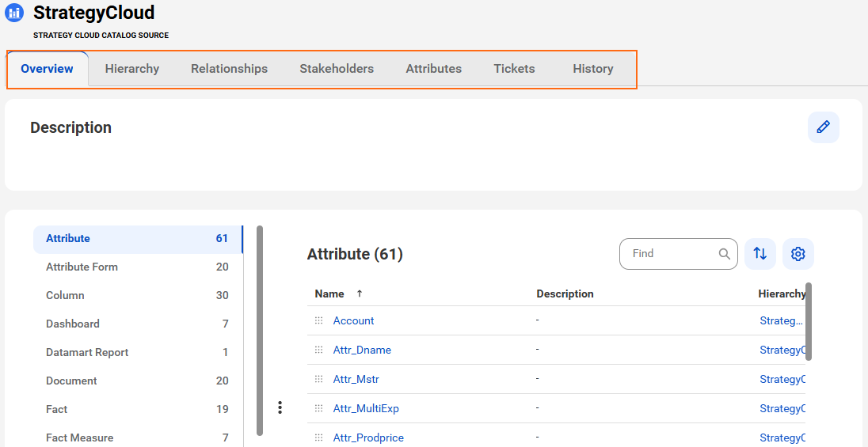Screen dimensions: 868x447
Task: Switch to the Overview tab
Action: 47,69
